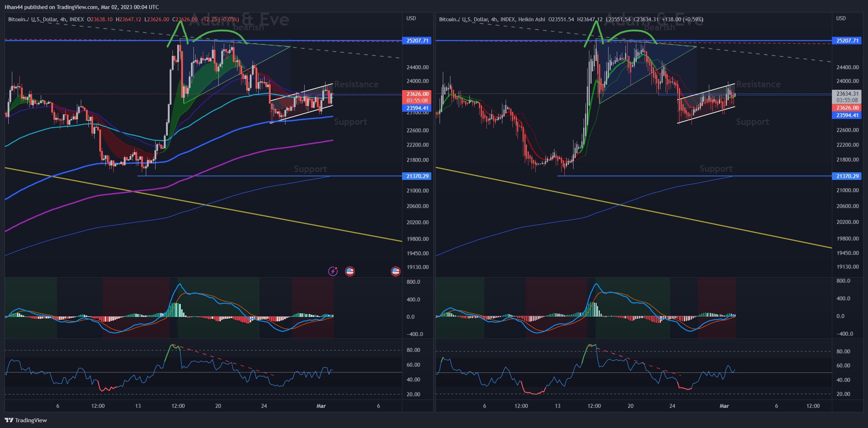
Task: Click the bearish text on the Heikin Ashi chart
Action: tap(659, 27)
